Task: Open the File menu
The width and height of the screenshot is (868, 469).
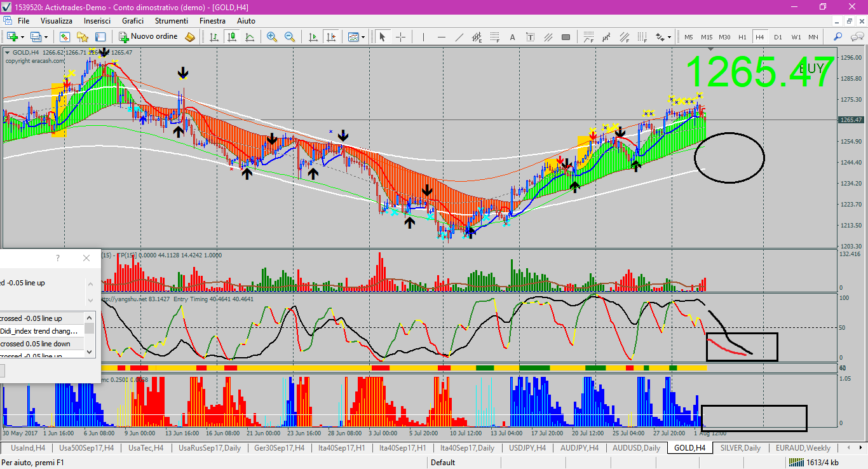Action: click(24, 21)
